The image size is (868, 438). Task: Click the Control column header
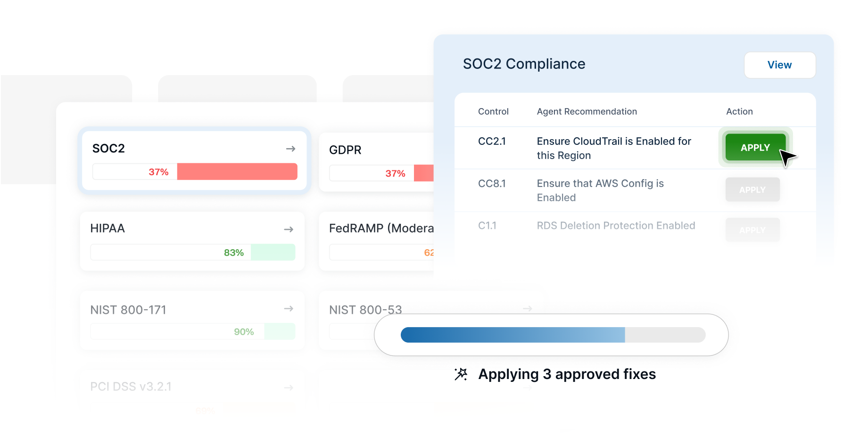point(493,111)
